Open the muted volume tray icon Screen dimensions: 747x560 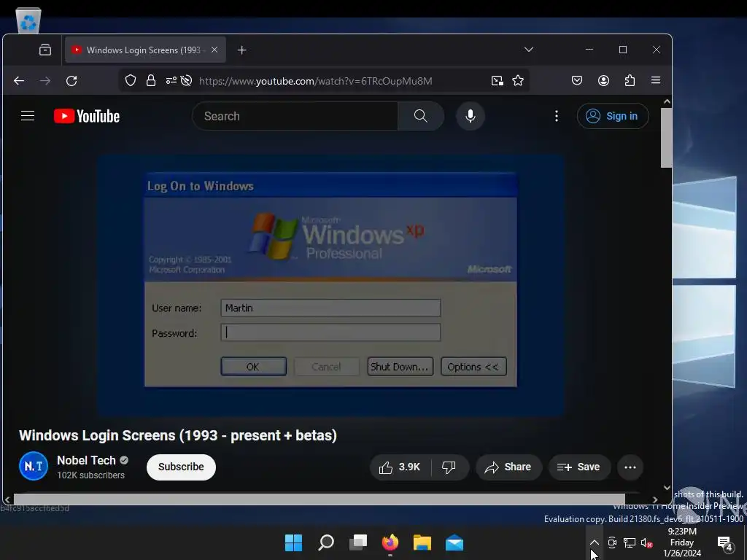(x=646, y=542)
